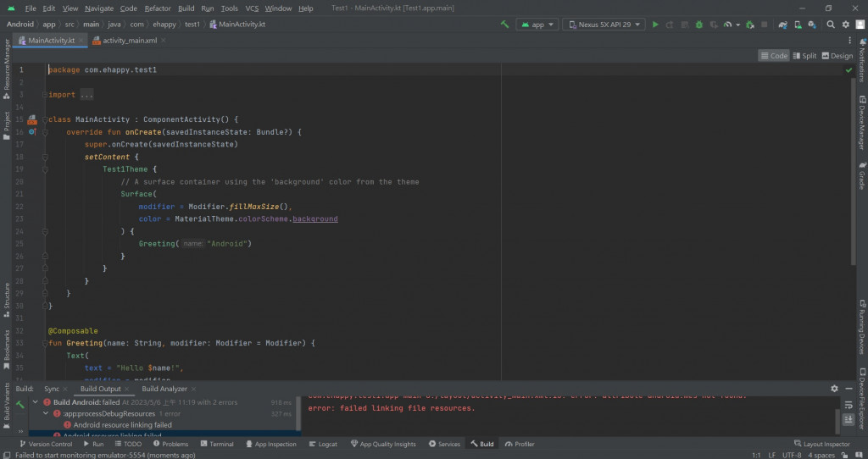Select the Sync tab in Build panel
The width and height of the screenshot is (868, 459).
(x=52, y=389)
